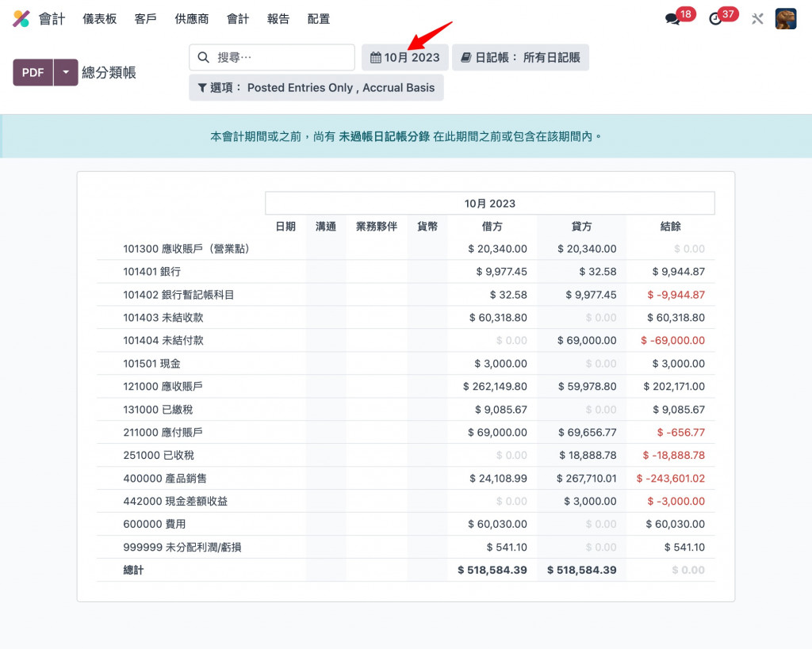Expand account 400000 產品銷售
The width and height of the screenshot is (812, 649).
(165, 479)
